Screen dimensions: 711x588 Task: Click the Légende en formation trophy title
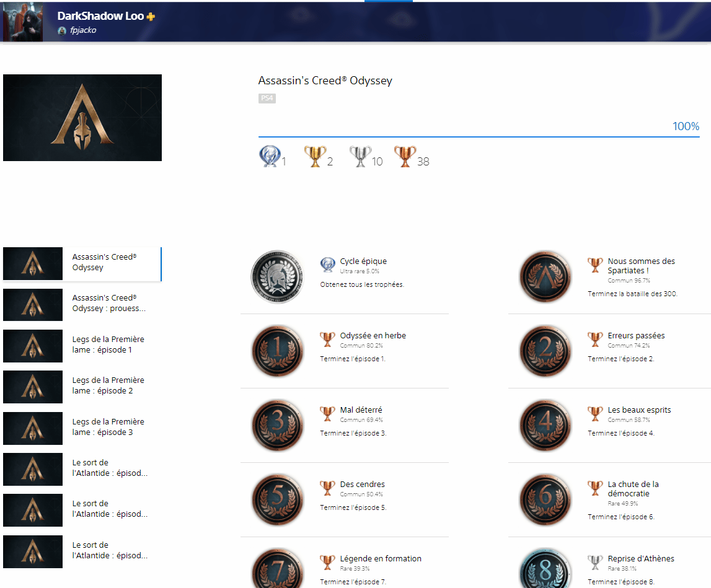point(381,558)
